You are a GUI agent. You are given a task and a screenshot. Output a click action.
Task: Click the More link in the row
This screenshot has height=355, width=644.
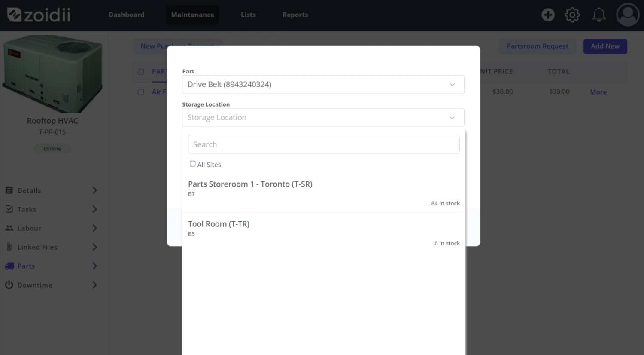tap(598, 92)
